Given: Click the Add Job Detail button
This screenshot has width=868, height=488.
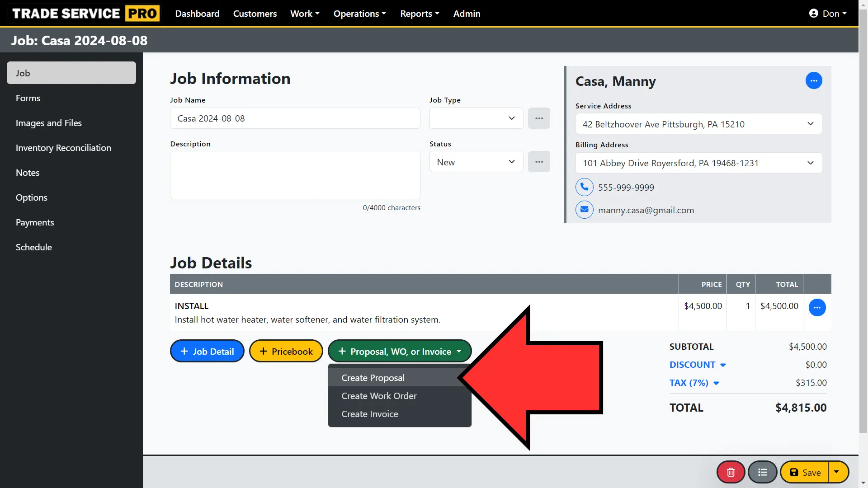Looking at the screenshot, I should [207, 351].
